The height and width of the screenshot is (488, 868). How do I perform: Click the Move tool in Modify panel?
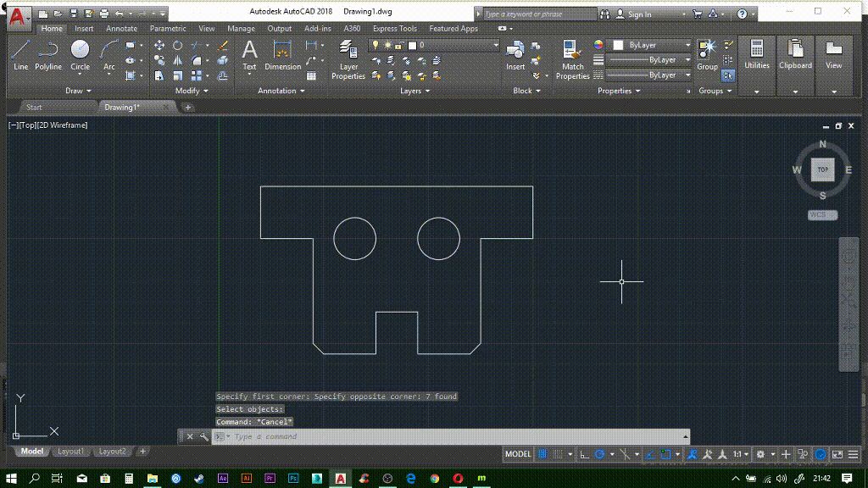(x=159, y=46)
